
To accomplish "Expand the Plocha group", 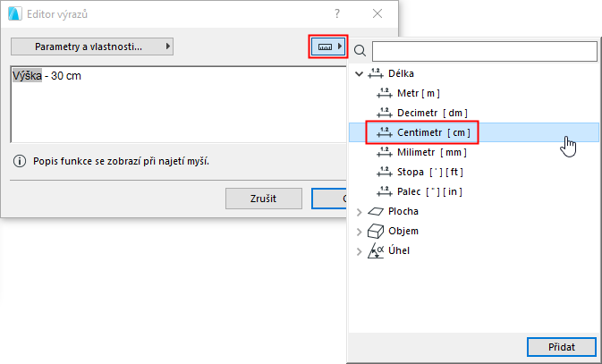I will pos(360,212).
